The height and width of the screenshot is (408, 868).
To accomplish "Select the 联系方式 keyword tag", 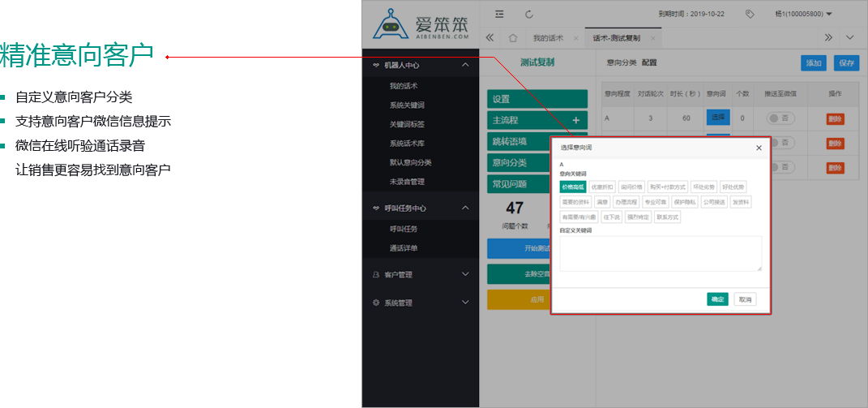I will pos(667,217).
